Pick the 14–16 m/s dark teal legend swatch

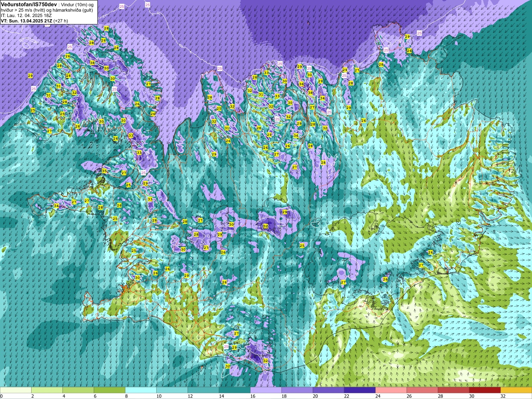coord(235,390)
